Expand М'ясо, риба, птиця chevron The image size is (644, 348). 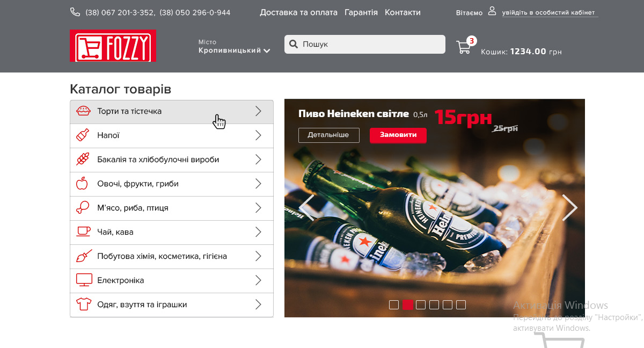(x=258, y=208)
